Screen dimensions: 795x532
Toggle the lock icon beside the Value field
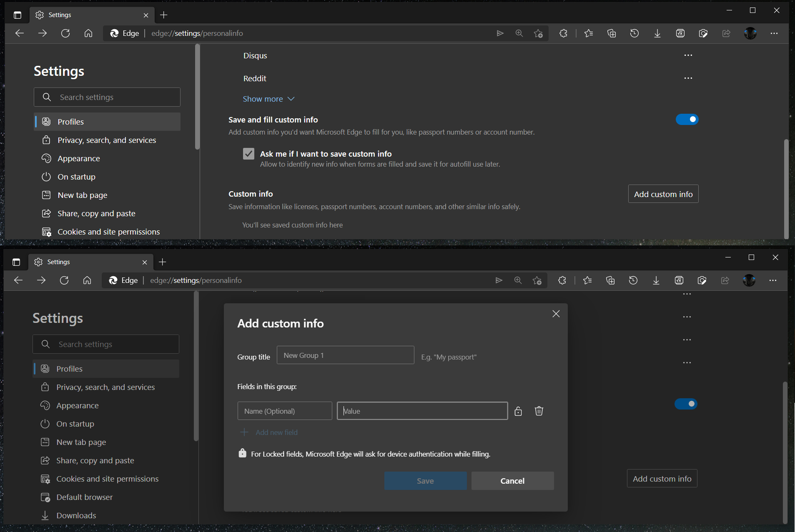[518, 411]
